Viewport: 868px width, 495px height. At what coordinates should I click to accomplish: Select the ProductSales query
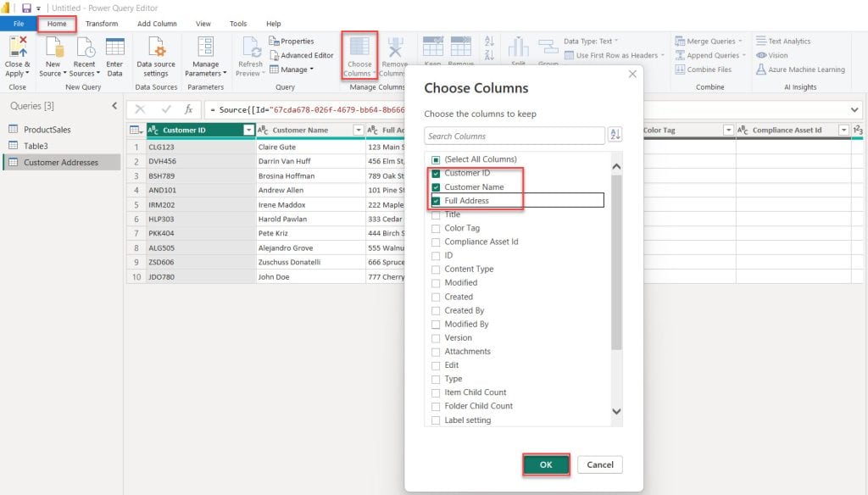point(47,130)
